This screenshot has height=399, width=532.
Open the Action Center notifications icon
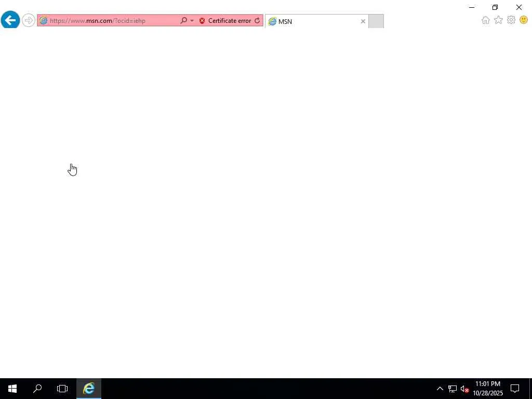[515, 389]
